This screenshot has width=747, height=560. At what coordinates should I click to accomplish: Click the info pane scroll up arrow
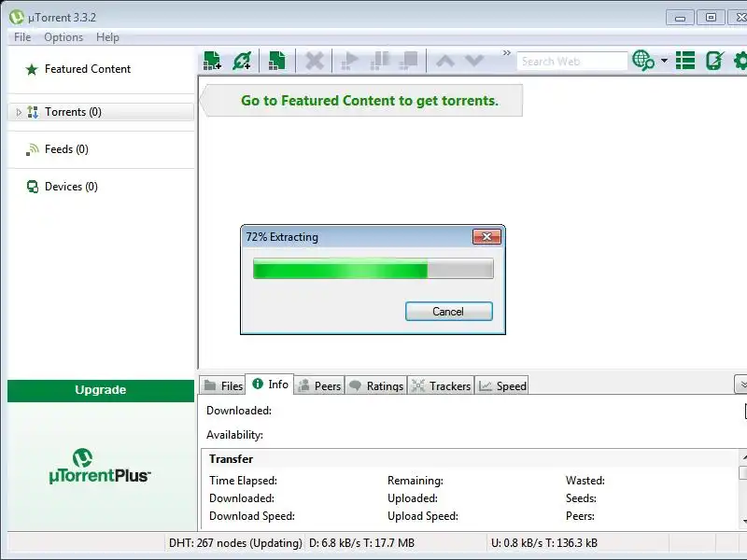743,457
